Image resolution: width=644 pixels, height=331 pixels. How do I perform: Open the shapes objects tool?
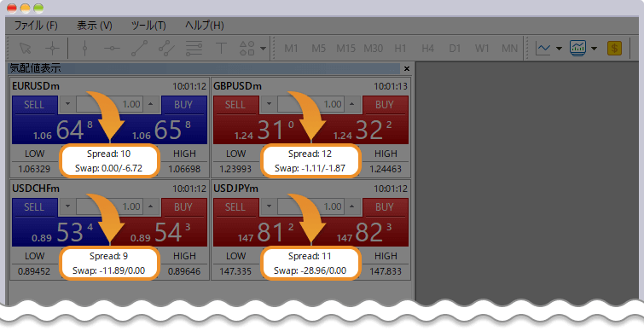tap(247, 49)
